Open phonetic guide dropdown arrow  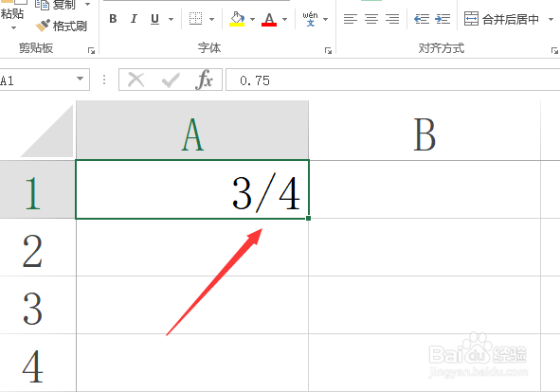[325, 19]
